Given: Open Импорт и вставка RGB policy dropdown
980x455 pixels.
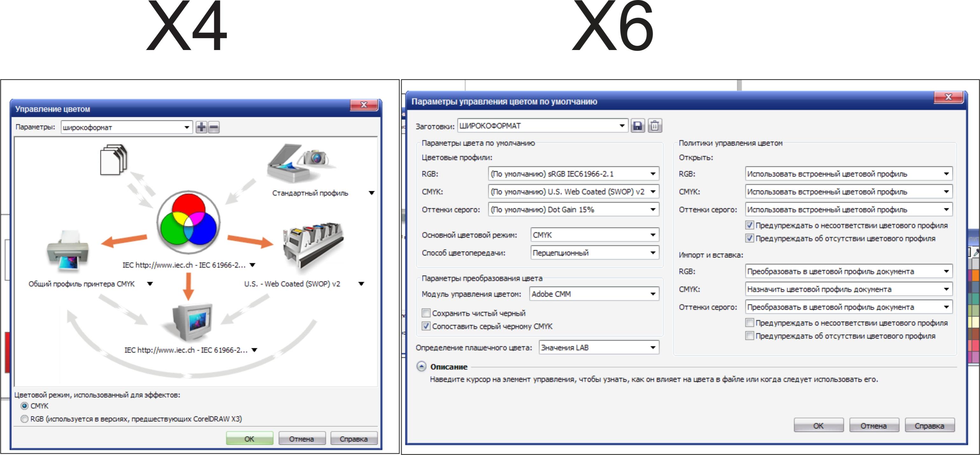Looking at the screenshot, I should [x=849, y=271].
